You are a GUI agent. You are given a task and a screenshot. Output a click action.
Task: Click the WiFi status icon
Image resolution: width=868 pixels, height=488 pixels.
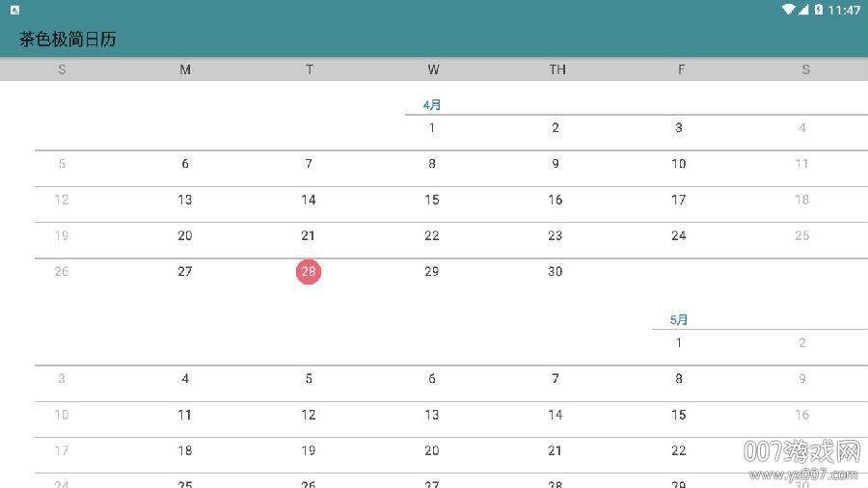(x=789, y=10)
